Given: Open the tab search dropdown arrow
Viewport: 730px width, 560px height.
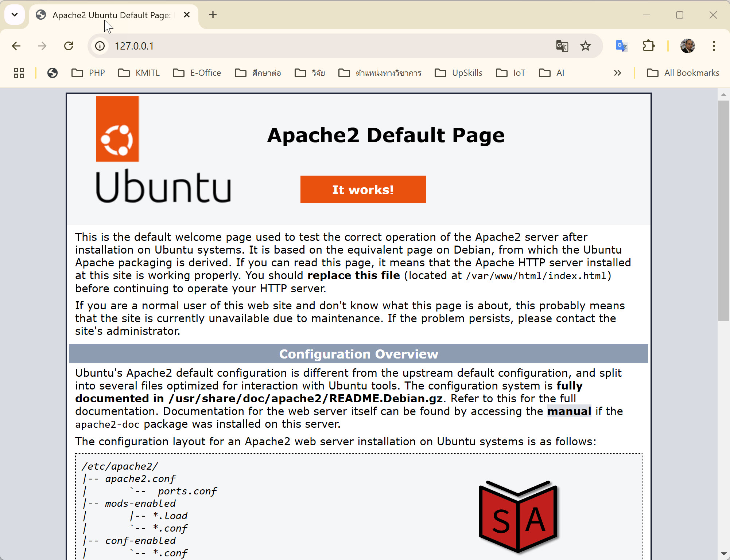Looking at the screenshot, I should [15, 15].
